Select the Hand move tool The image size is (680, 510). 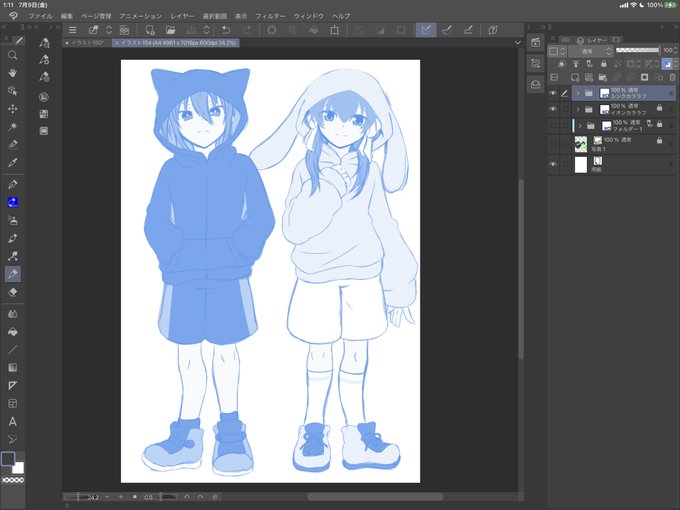(13, 73)
